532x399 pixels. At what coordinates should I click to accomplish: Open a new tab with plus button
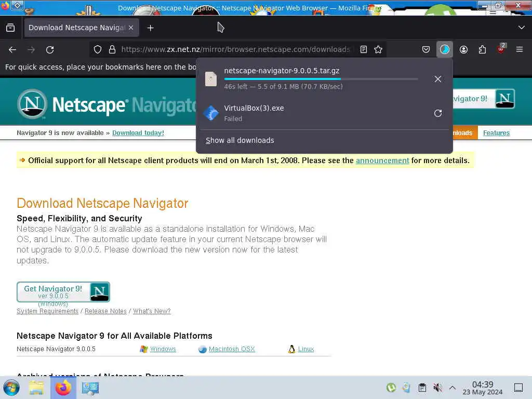click(x=150, y=28)
